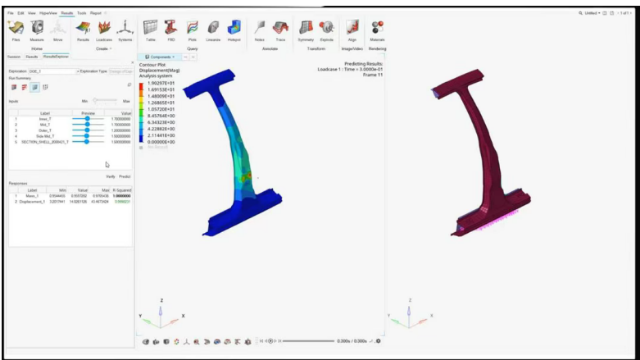Image resolution: width=640 pixels, height=360 pixels.
Task: Open the Components selector dropdown
Action: coord(160,57)
